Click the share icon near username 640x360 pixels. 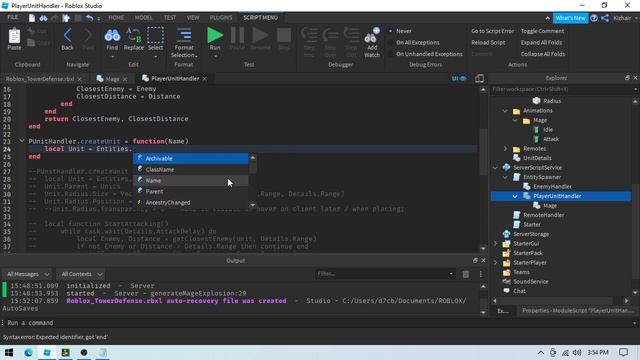[605, 18]
